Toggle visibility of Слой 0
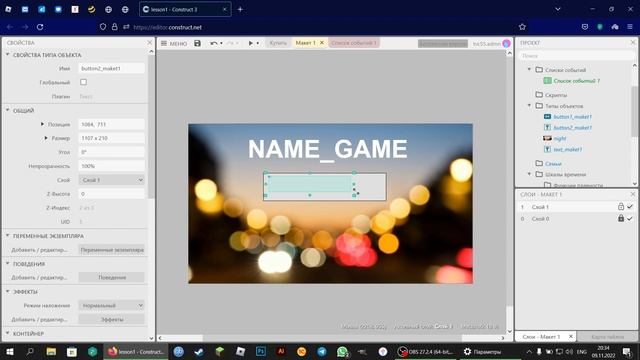This screenshot has height=360, width=640. click(630, 218)
